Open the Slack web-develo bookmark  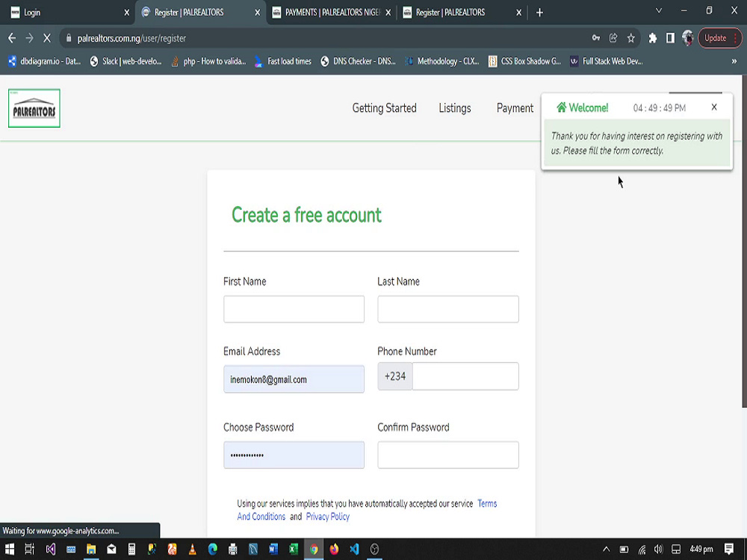[125, 61]
